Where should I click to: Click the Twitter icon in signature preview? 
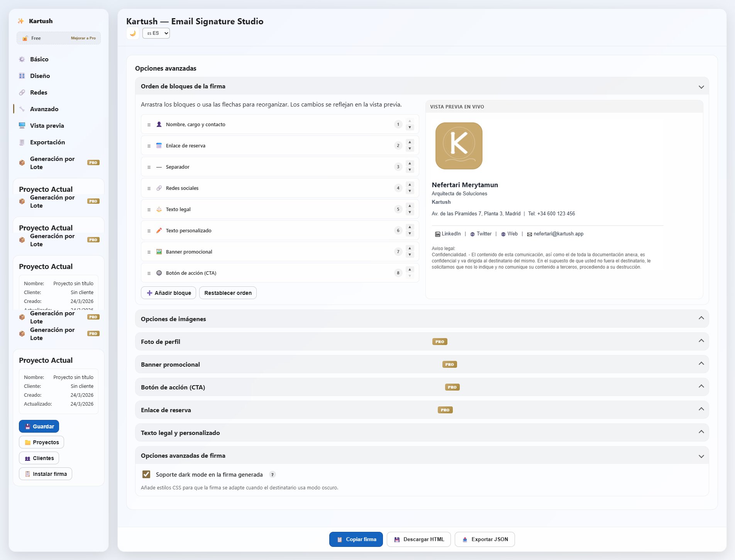472,234
